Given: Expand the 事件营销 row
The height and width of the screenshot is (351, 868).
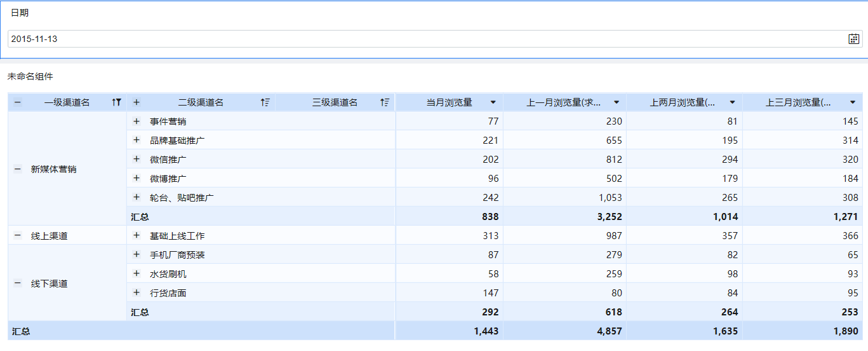Looking at the screenshot, I should point(136,121).
